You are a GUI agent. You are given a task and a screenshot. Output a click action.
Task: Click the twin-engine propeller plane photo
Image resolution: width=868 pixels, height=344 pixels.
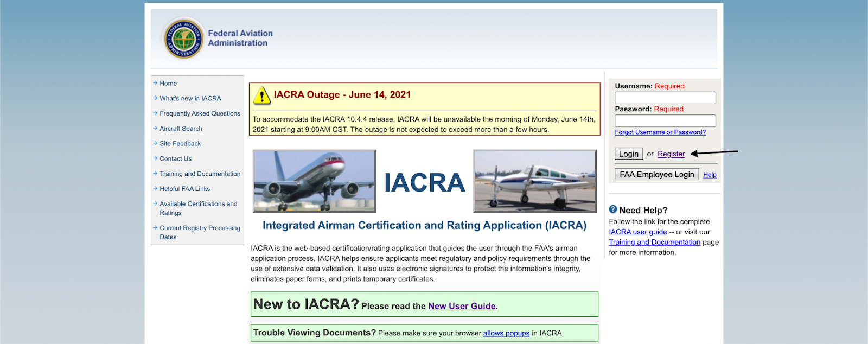tap(535, 181)
